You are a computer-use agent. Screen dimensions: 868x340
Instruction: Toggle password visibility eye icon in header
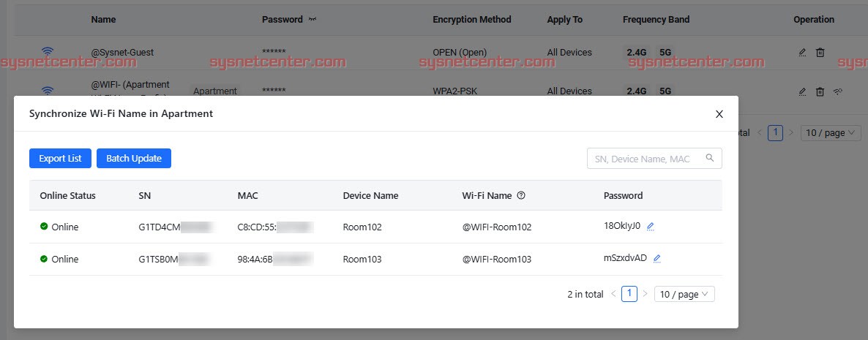313,19
